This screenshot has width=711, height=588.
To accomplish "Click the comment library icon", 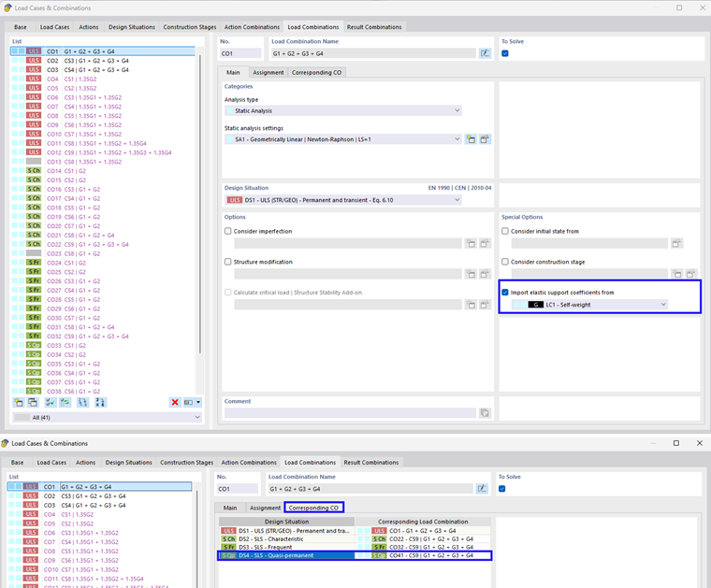I will pos(485,412).
